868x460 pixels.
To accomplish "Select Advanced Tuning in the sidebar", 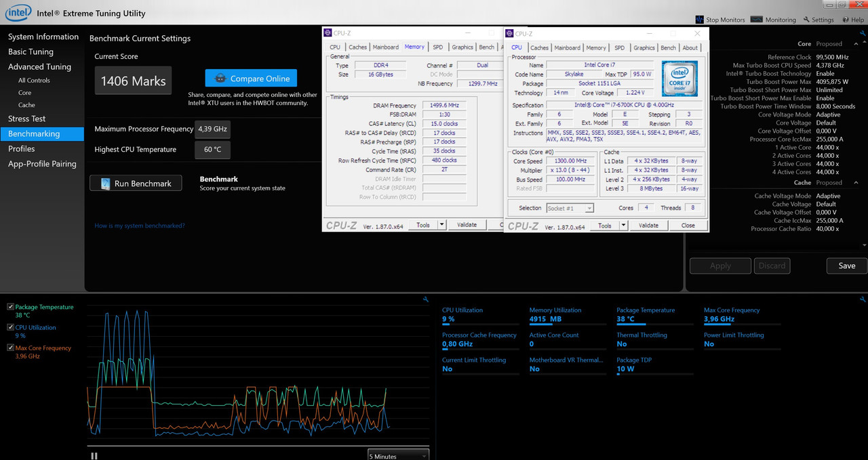I will (x=39, y=66).
